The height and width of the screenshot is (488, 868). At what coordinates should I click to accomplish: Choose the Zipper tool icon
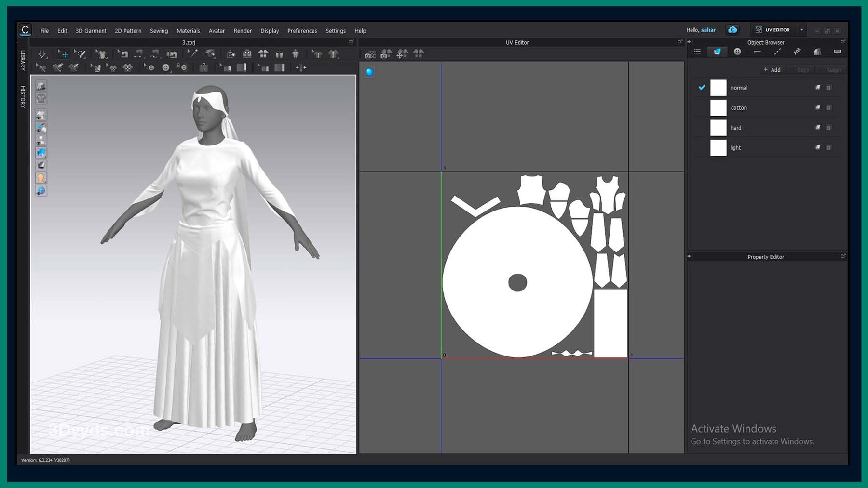point(204,67)
